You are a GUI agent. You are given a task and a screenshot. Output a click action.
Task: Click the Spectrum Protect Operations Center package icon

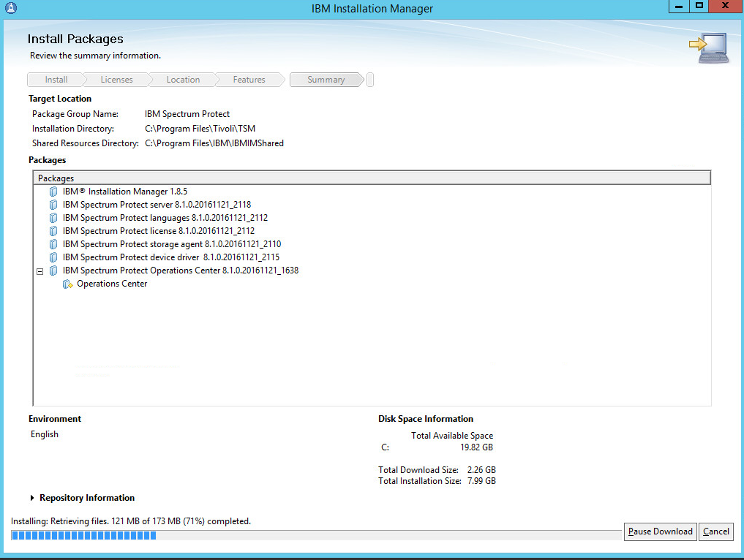53,270
